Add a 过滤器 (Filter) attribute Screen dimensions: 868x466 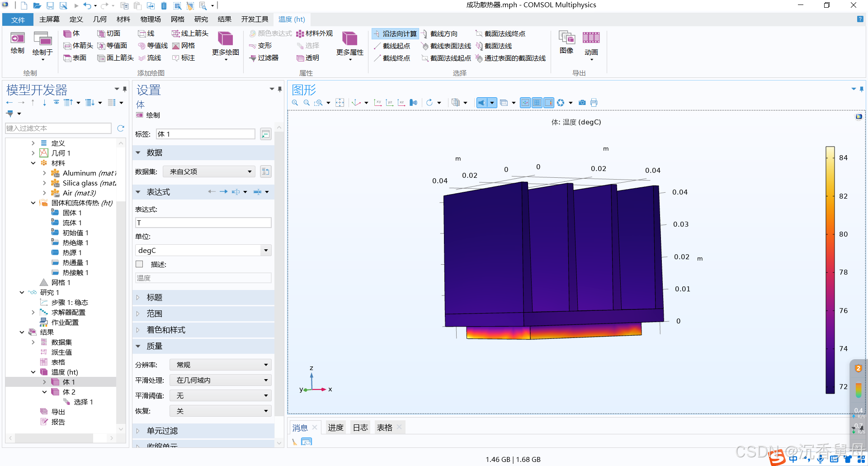(x=264, y=58)
